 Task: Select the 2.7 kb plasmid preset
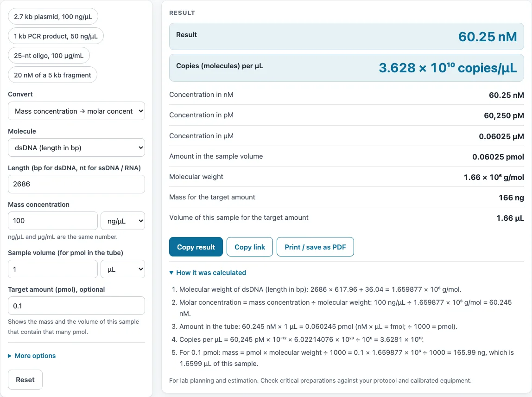pos(53,17)
